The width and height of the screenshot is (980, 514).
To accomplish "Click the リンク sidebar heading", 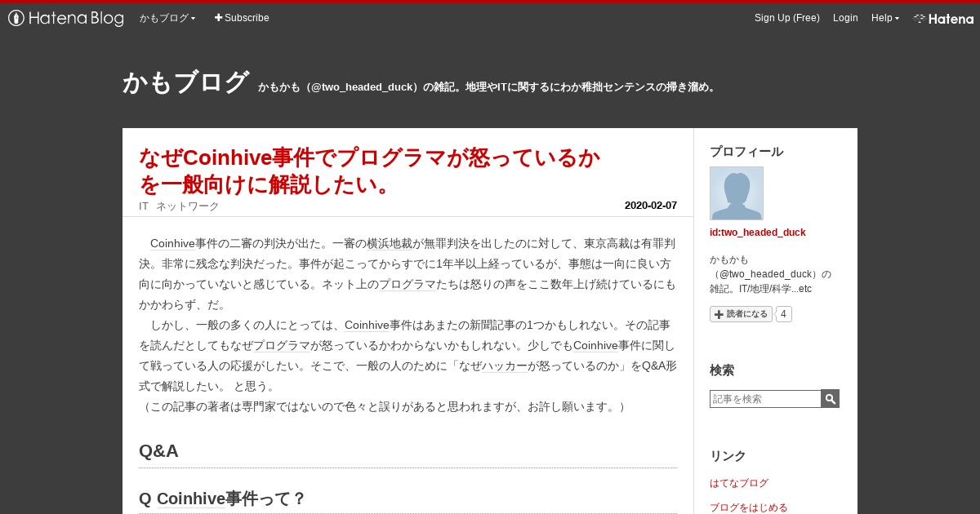I will pos(728,456).
